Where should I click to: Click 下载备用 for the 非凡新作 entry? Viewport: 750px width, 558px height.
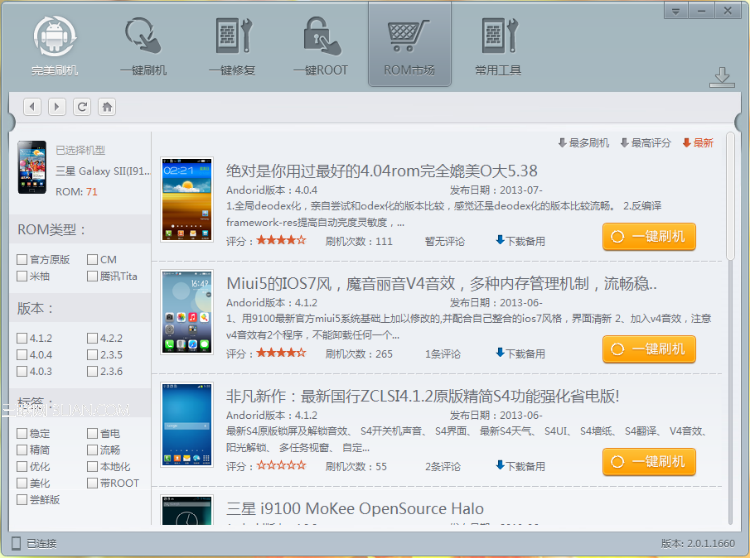pos(520,466)
